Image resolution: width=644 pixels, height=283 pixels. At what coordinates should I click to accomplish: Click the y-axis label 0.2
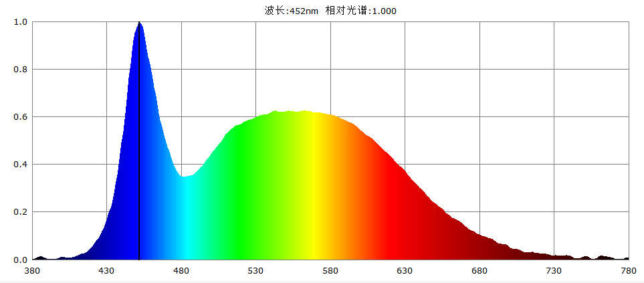pos(21,212)
